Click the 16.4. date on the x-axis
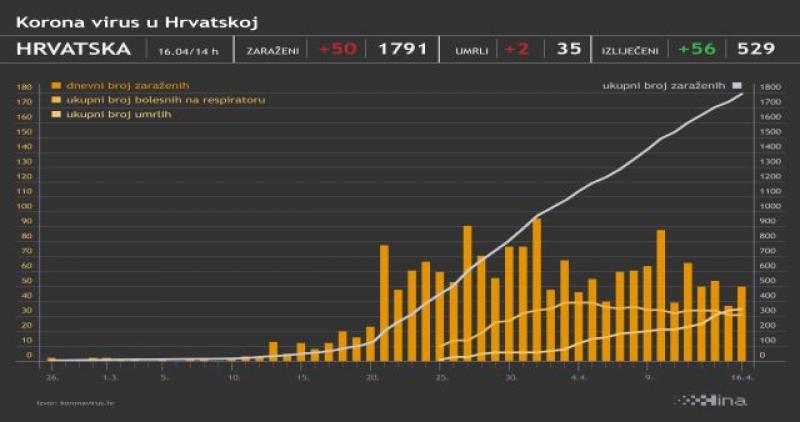The height and width of the screenshot is (422, 800). pos(742,379)
